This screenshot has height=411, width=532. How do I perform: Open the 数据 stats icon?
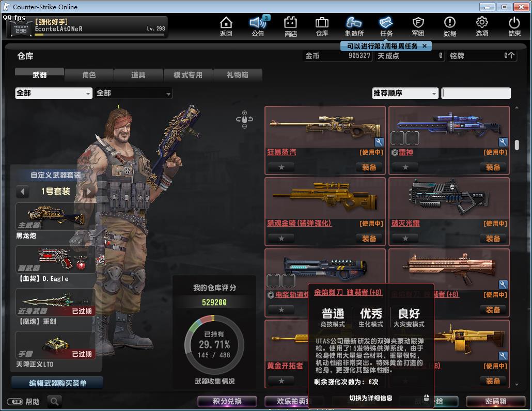(x=450, y=26)
